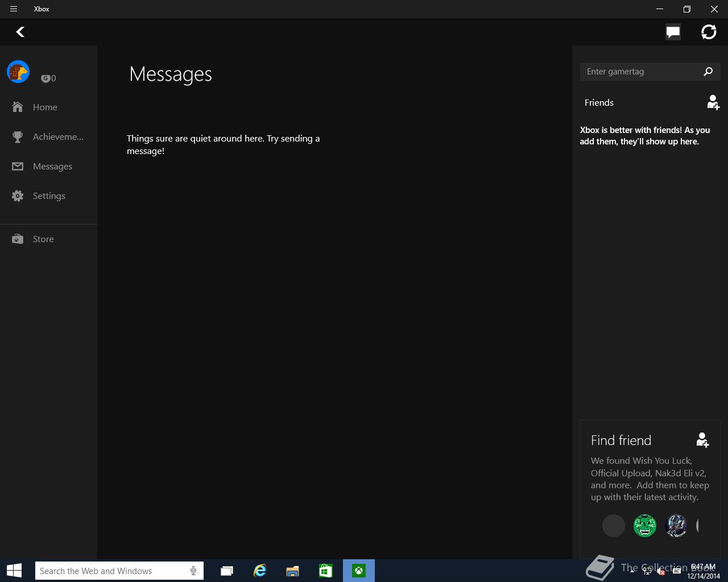Select the dark purple suggested friend avatar
Image resolution: width=728 pixels, height=582 pixels.
point(676,526)
